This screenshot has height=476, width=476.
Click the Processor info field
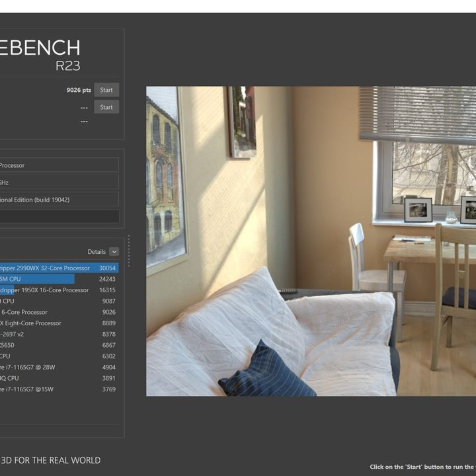pos(59,165)
